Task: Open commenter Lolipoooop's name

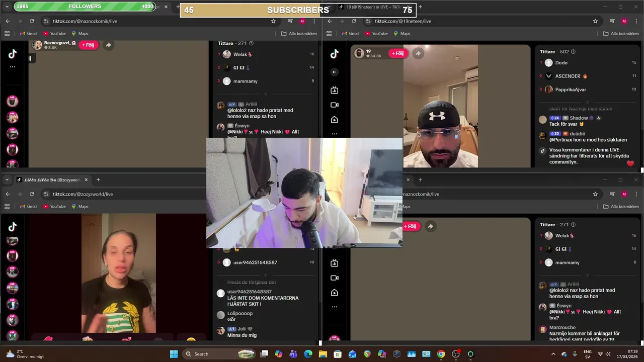Action: [240, 313]
